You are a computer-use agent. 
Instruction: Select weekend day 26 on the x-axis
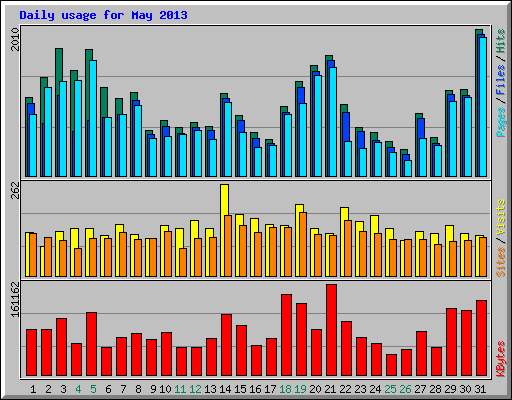(405, 389)
